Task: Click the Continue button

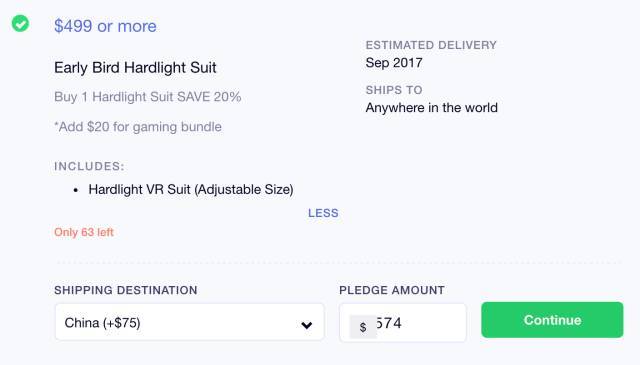Action: [552, 320]
